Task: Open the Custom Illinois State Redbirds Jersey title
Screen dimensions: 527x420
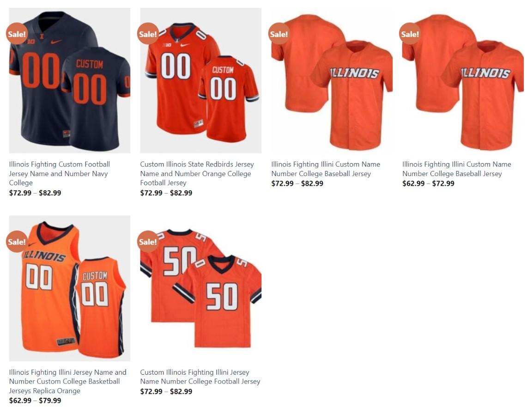Action: (197, 174)
